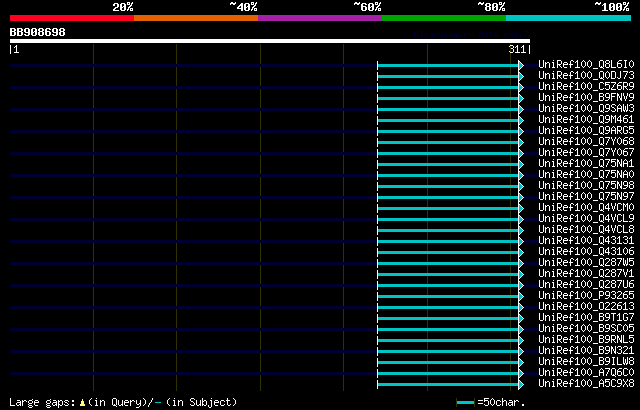Click the UniRef100_P93265 subject name
This screenshot has width=640, height=410.
click(586, 296)
